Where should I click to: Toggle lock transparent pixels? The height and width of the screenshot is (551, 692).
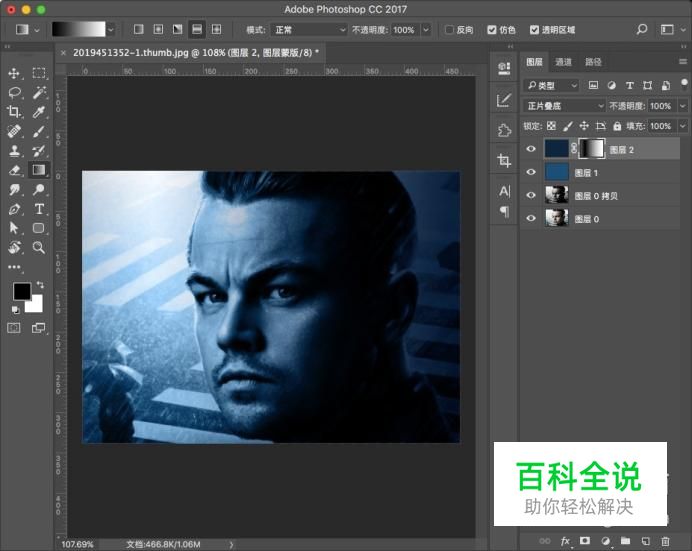tap(551, 126)
